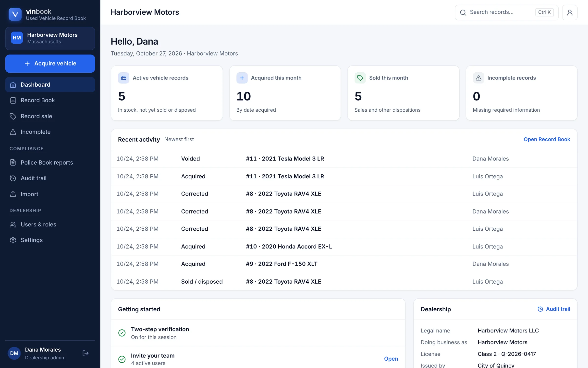
Task: Click the Incomplete warning triangle icon in sidebar
Action: [13, 132]
